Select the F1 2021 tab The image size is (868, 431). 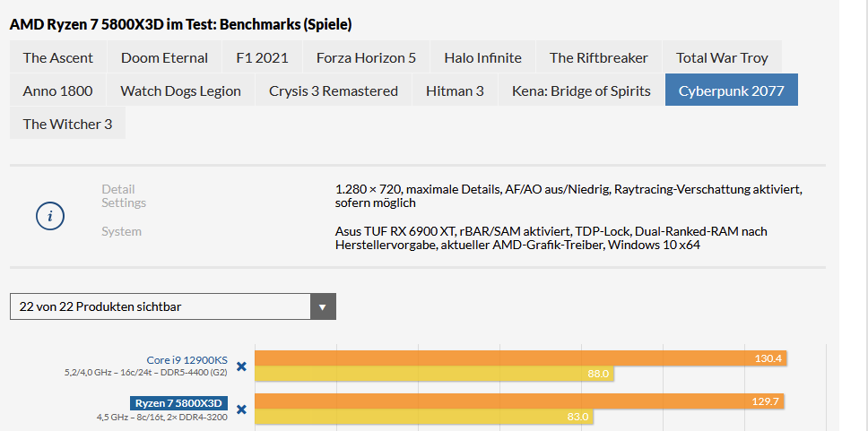pos(263,57)
